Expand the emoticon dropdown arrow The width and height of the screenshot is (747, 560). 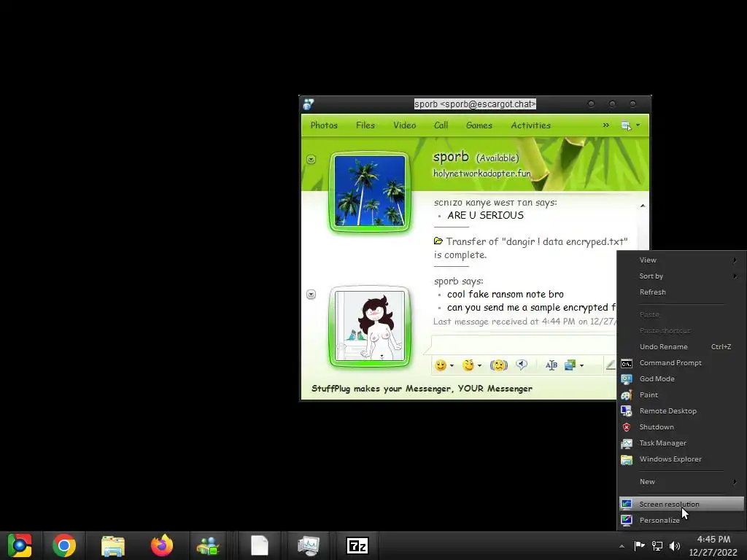click(452, 366)
